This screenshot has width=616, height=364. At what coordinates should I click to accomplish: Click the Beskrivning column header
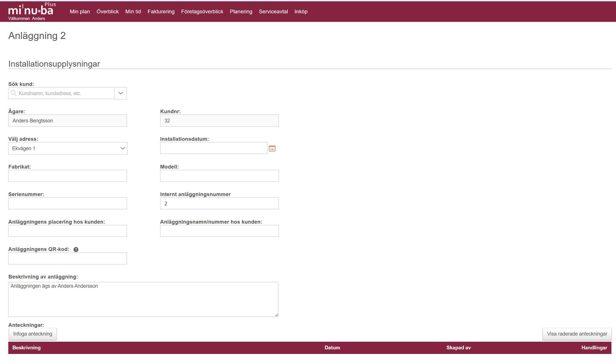[x=26, y=348]
